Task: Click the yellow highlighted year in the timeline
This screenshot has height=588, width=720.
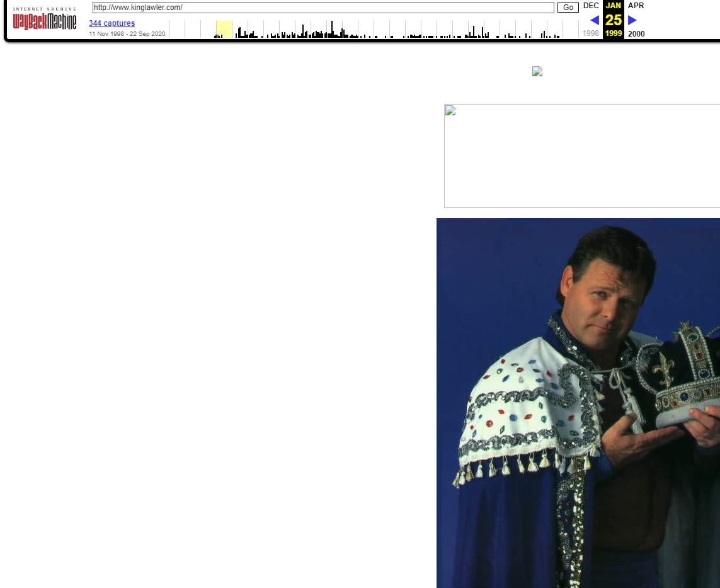Action: [224, 30]
